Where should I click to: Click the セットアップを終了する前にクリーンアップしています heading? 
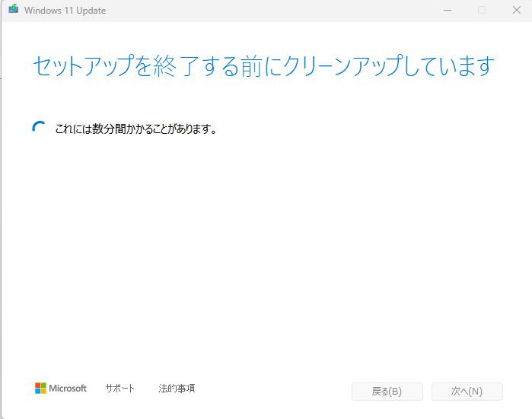263,65
